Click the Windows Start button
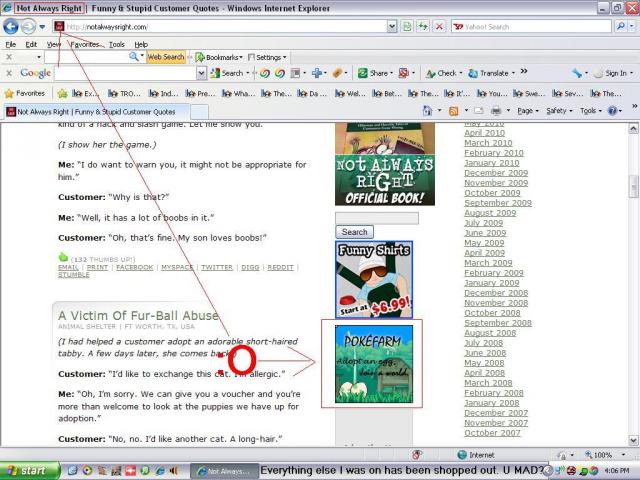Image resolution: width=640 pixels, height=480 pixels. pos(27,470)
